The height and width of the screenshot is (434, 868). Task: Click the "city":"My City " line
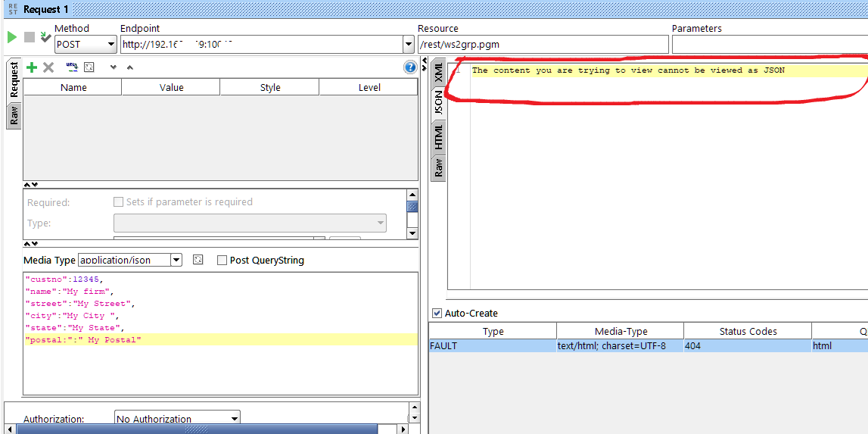(x=72, y=316)
